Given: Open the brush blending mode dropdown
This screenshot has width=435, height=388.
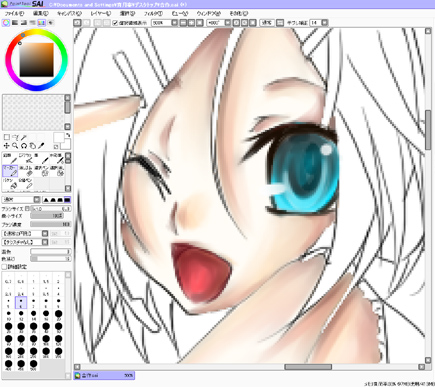Looking at the screenshot, I should 21,200.
